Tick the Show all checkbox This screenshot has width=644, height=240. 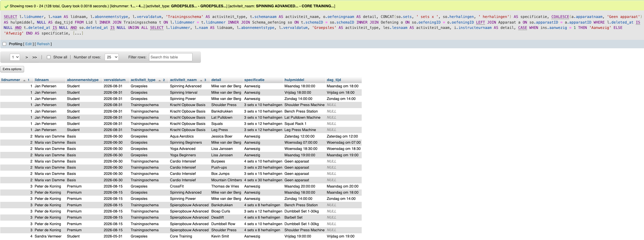[x=49, y=57]
